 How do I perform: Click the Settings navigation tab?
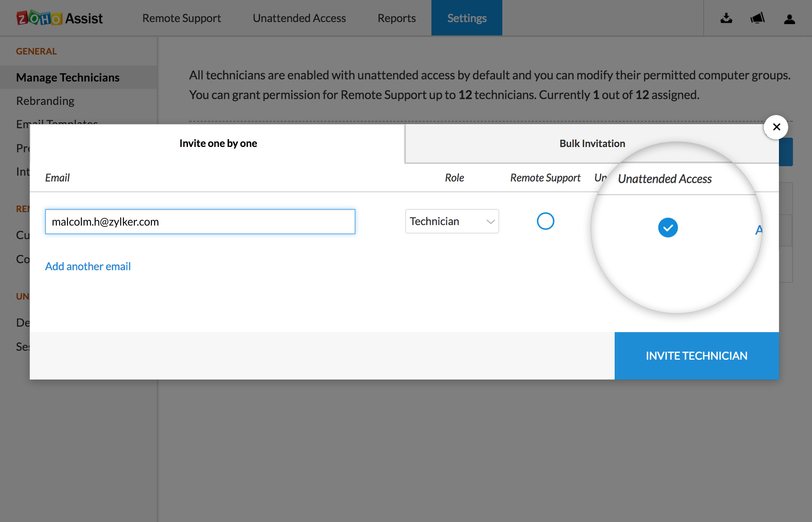(466, 18)
